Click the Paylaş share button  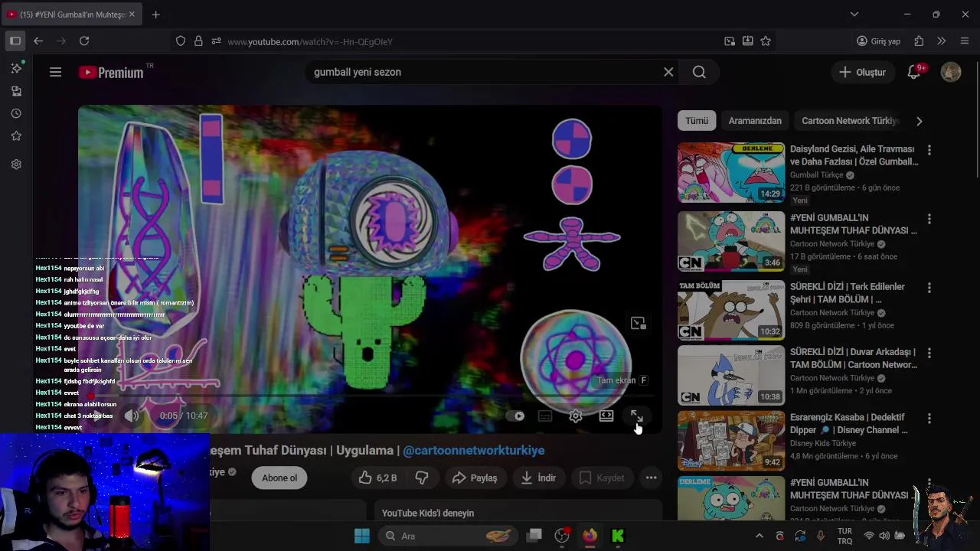(475, 478)
